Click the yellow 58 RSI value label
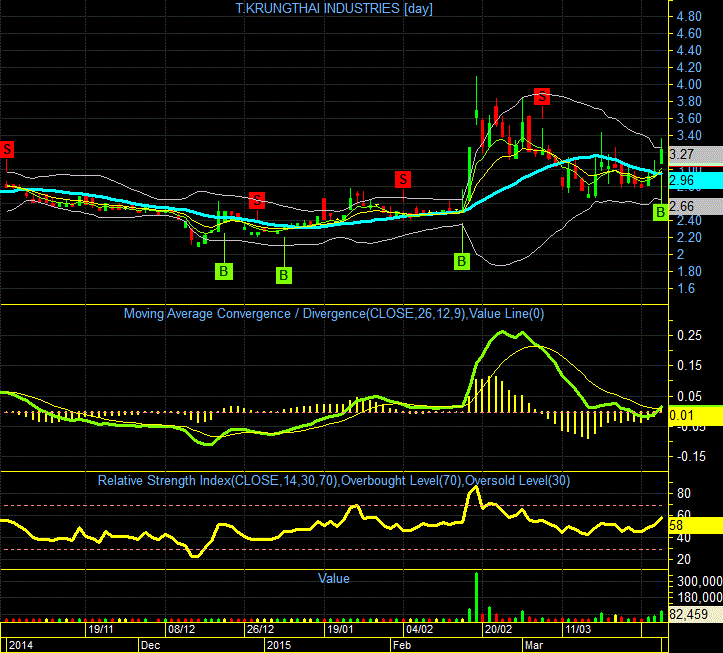 coord(695,525)
